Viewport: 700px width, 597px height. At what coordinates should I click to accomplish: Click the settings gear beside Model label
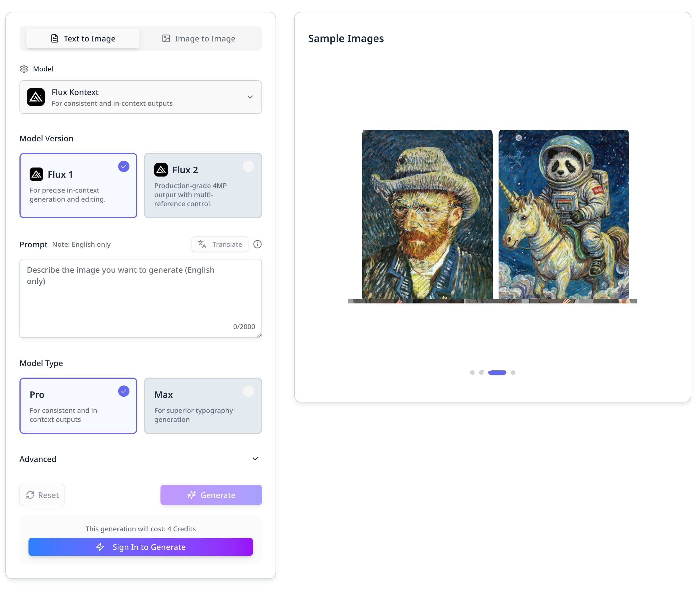pyautogui.click(x=24, y=69)
